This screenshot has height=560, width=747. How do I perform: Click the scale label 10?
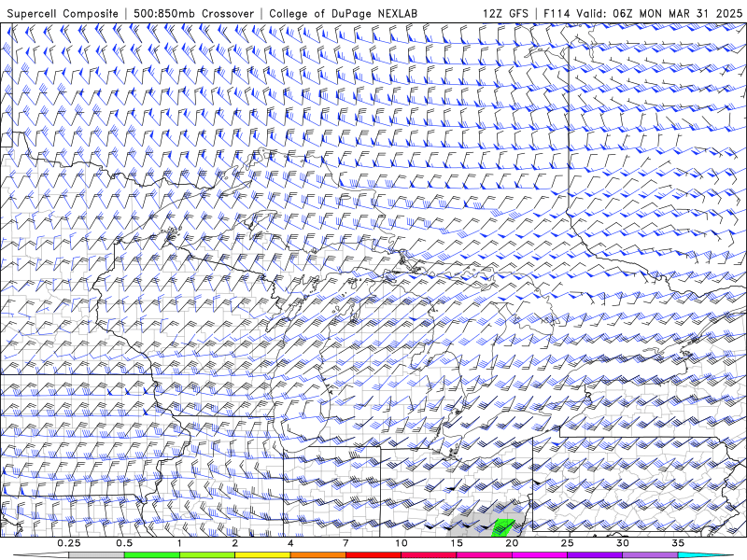pos(402,543)
